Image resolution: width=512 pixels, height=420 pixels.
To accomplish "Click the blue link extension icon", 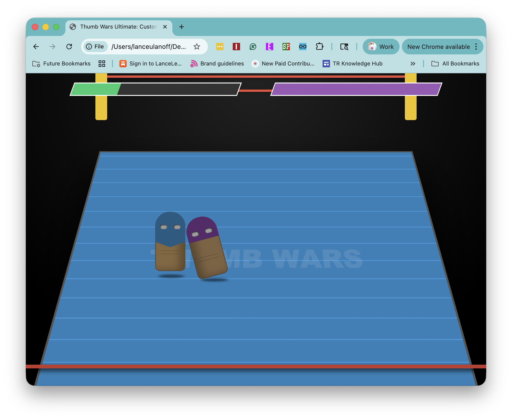I will point(303,47).
